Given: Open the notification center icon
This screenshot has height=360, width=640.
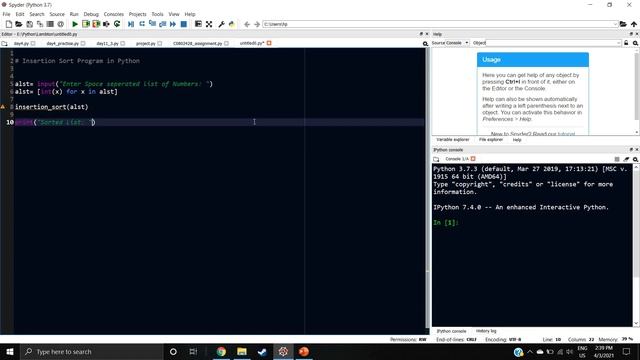Looking at the screenshot, I should [627, 351].
